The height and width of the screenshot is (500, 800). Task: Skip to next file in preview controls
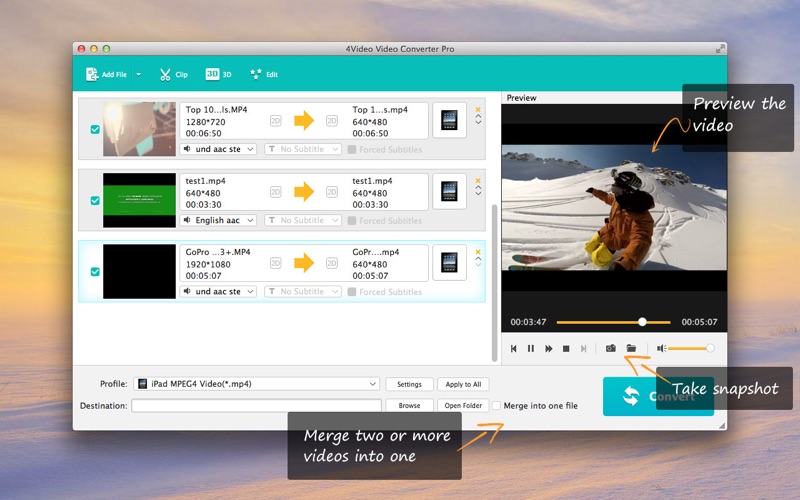(584, 348)
